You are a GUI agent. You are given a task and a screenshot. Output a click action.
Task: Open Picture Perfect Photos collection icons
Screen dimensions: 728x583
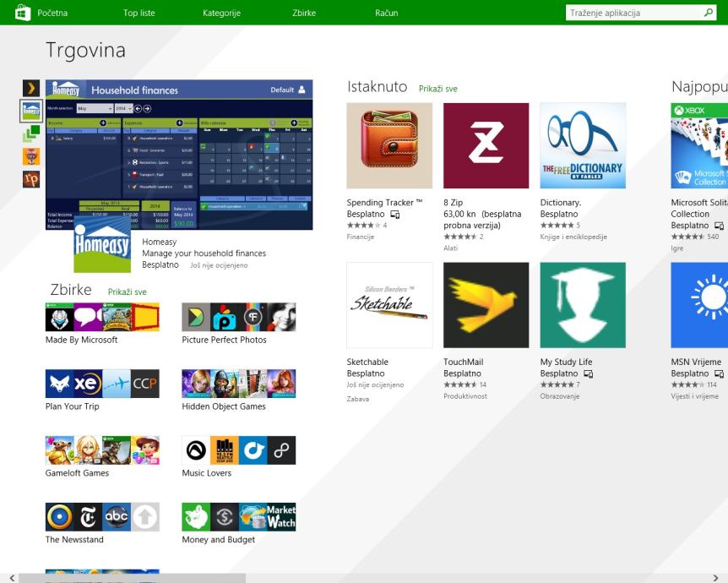239,318
